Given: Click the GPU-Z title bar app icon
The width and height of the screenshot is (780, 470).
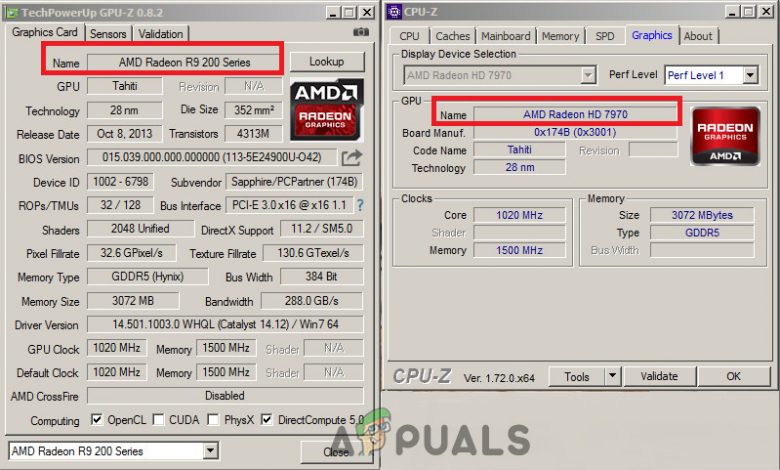Looking at the screenshot, I should point(12,12).
